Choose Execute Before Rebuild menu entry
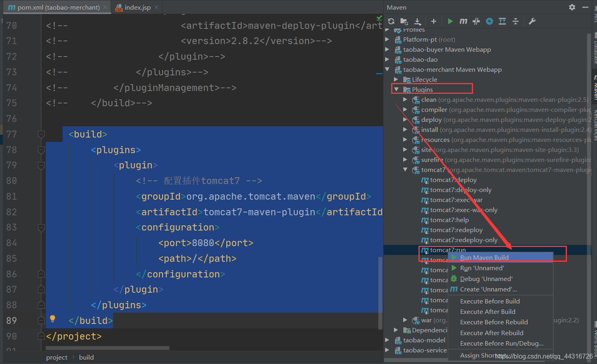 (x=501, y=322)
